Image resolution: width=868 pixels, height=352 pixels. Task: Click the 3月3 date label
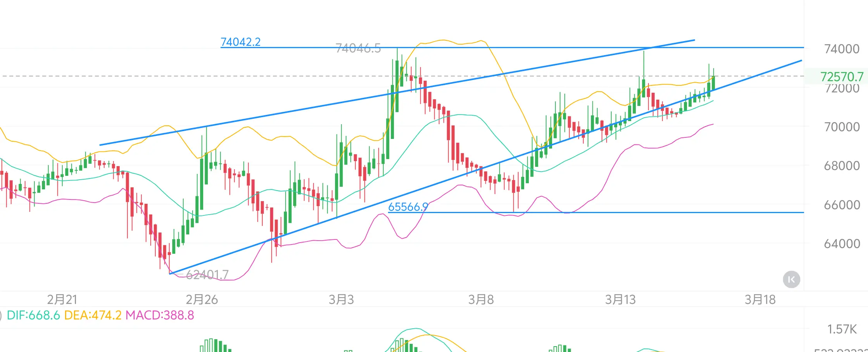tap(341, 300)
